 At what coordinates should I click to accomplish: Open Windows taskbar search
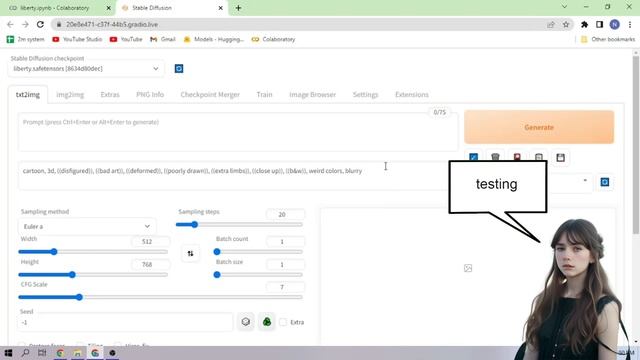point(25,353)
